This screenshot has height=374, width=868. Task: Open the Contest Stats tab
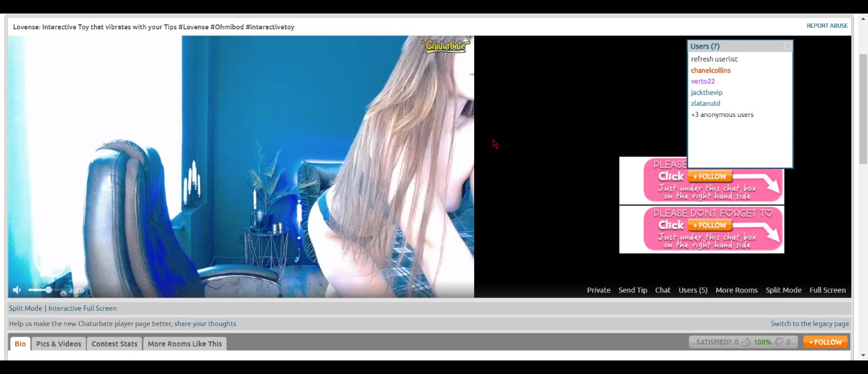(114, 343)
